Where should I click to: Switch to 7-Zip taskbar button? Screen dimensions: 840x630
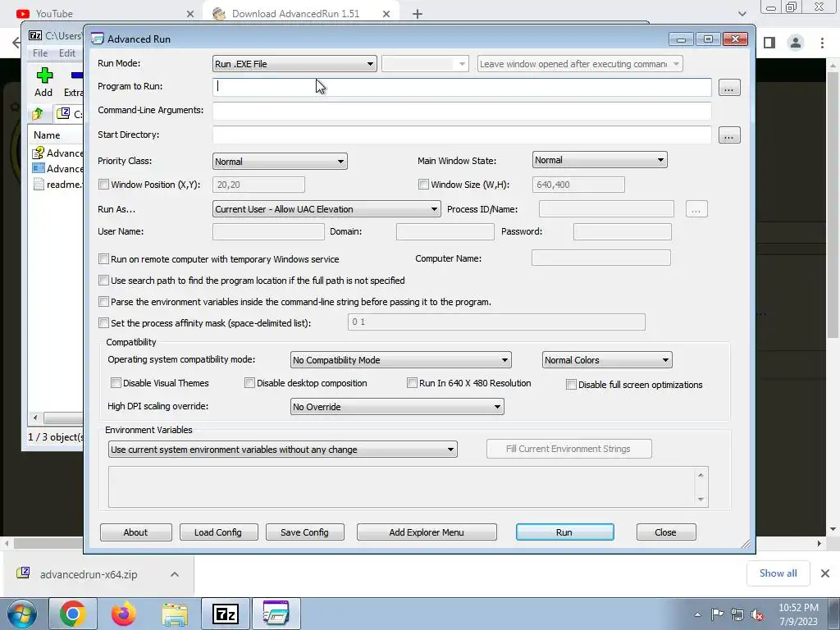pos(225,614)
